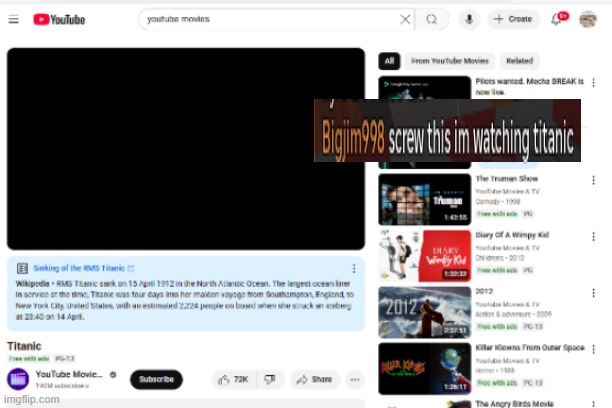Screen dimensions: 612x408
Task: Clear the search box text
Action: coord(405,19)
